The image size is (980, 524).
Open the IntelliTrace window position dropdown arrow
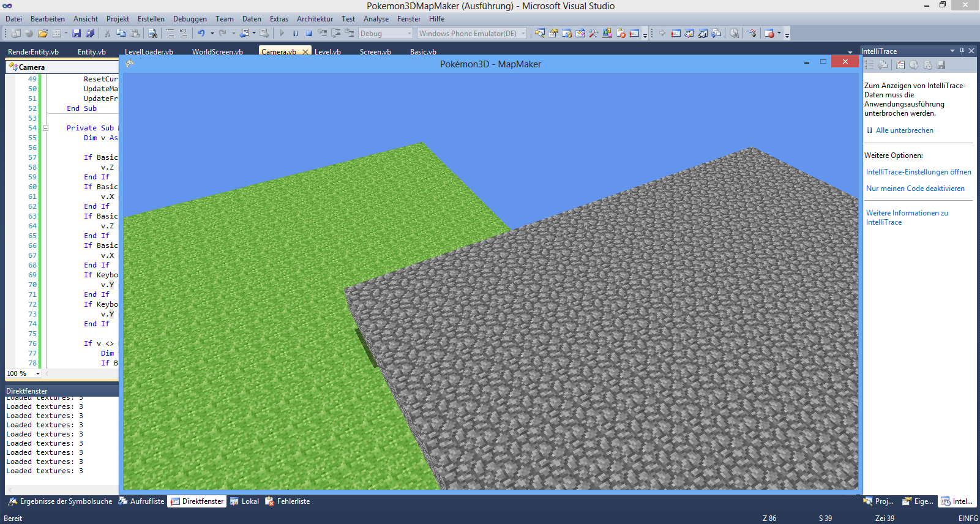(x=952, y=51)
